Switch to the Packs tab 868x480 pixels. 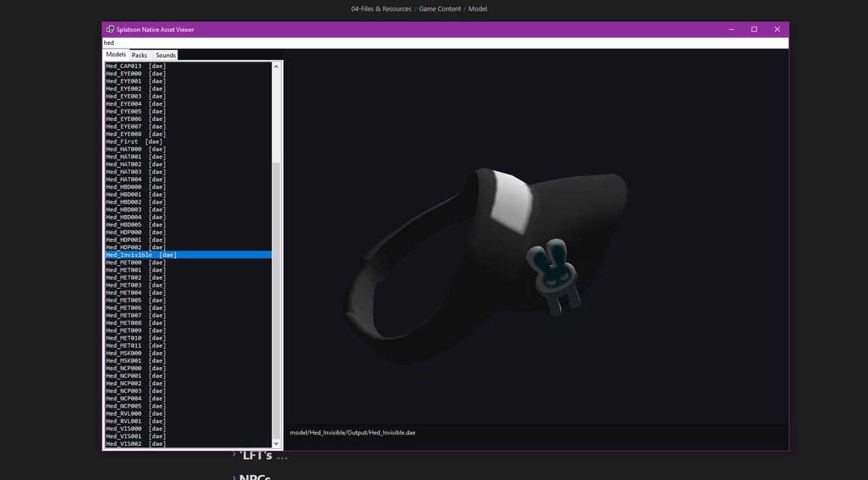click(x=140, y=55)
